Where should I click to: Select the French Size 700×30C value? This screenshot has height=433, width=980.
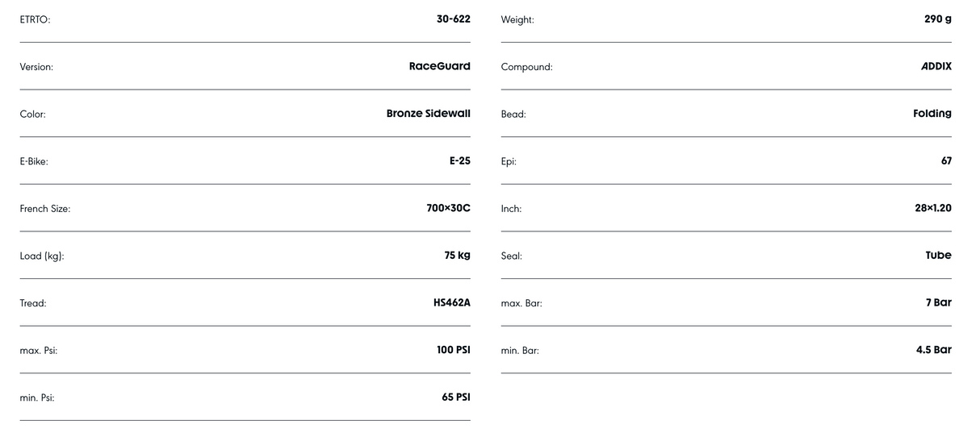click(x=449, y=208)
